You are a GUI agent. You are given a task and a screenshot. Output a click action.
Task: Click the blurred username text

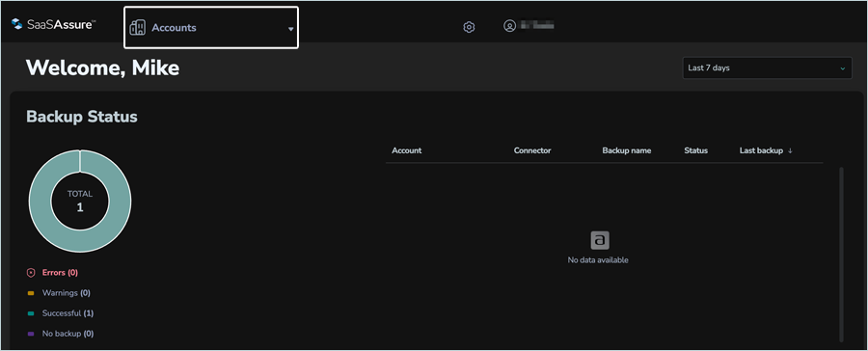tap(536, 25)
